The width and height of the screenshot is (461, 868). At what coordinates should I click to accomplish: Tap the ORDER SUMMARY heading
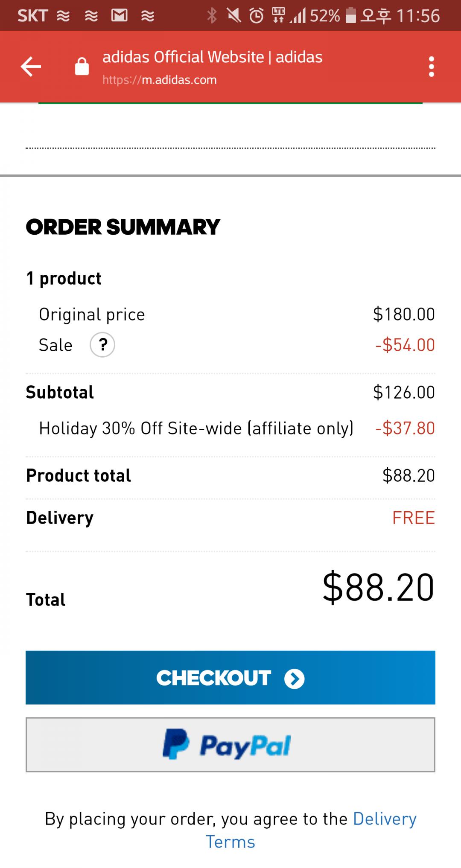coord(123,227)
